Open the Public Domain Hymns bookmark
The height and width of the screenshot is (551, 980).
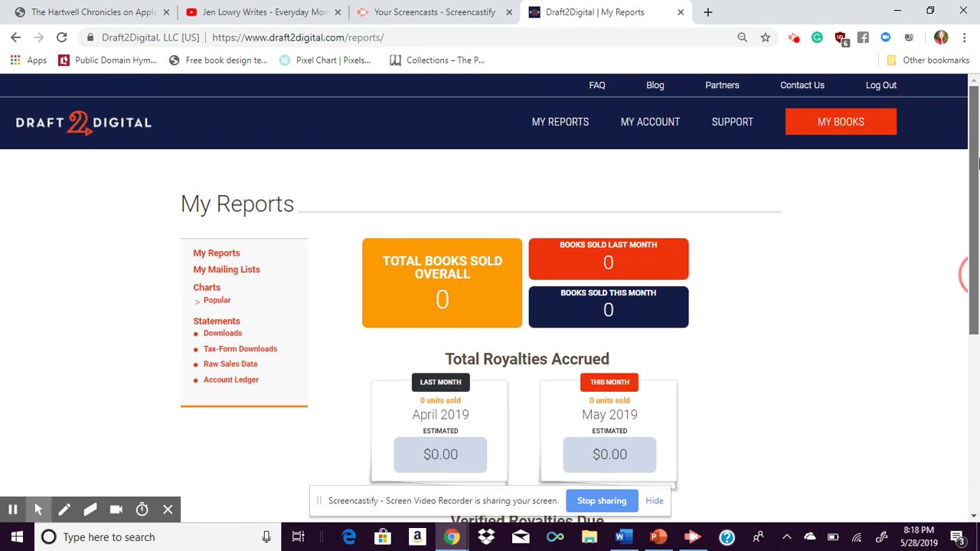pyautogui.click(x=107, y=60)
